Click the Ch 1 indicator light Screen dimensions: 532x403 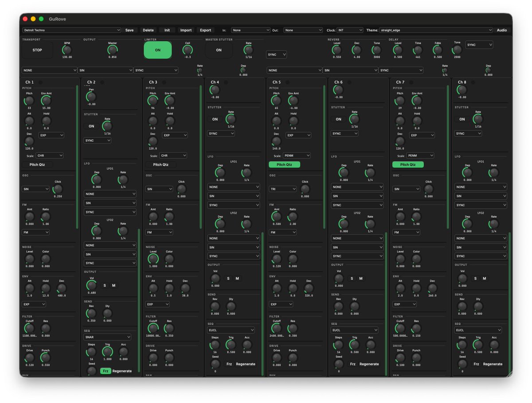[40, 82]
